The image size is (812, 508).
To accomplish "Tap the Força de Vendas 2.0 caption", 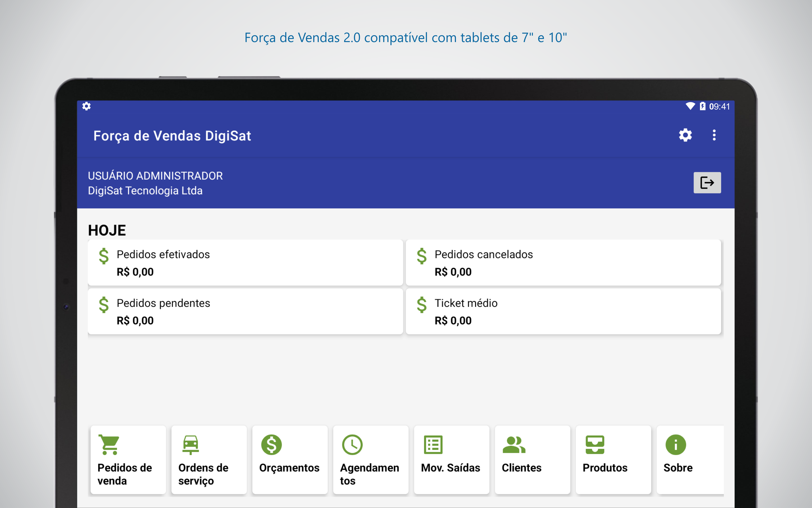I will tap(406, 38).
